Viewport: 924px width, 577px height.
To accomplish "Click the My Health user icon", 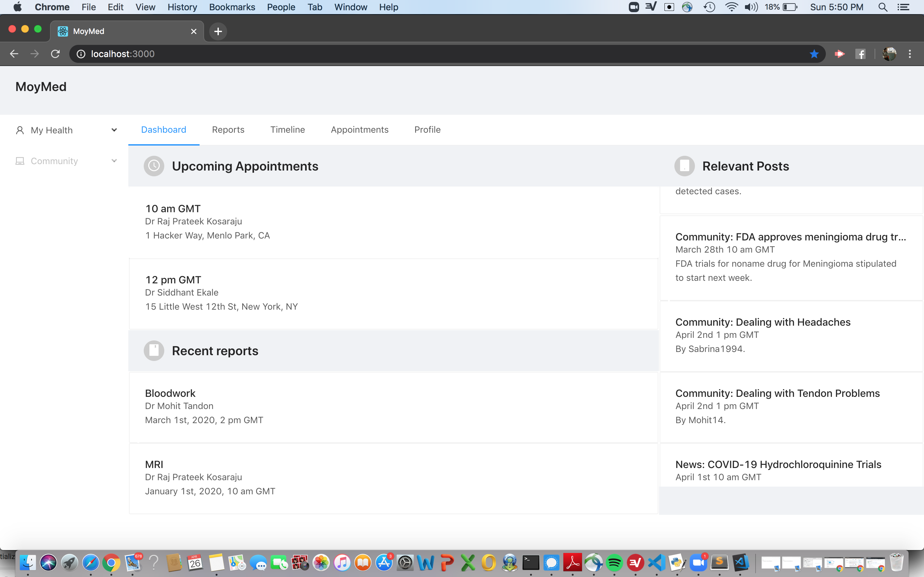I will click(x=20, y=130).
